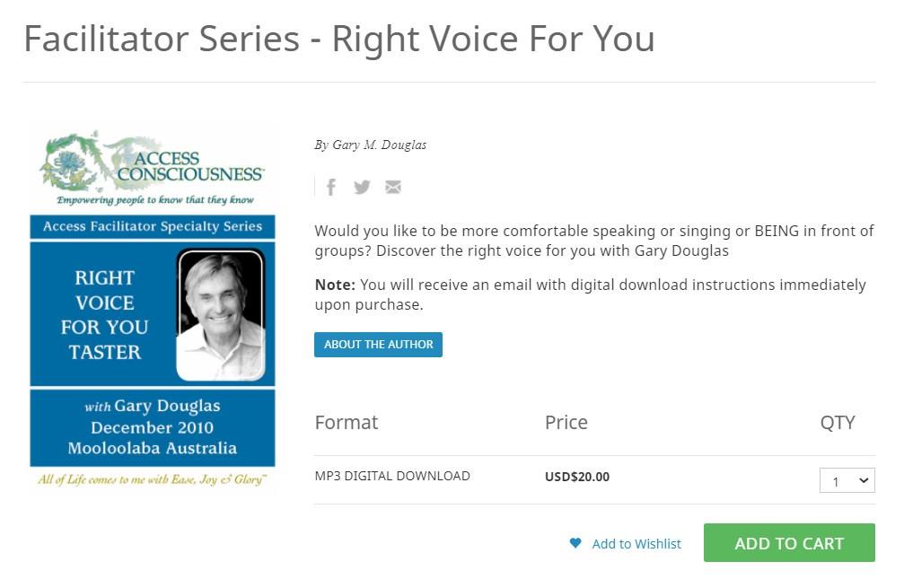The height and width of the screenshot is (588, 904).
Task: Click the USD$20.00 price value
Action: pos(577,477)
